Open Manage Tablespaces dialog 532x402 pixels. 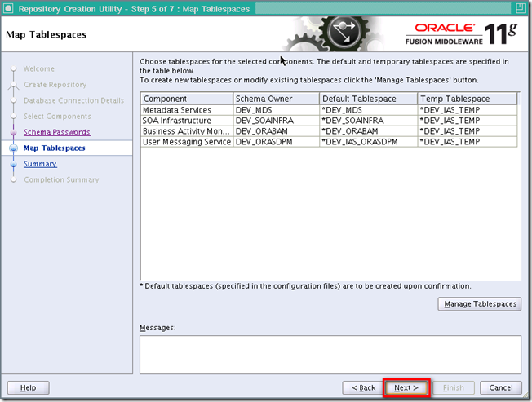click(480, 304)
